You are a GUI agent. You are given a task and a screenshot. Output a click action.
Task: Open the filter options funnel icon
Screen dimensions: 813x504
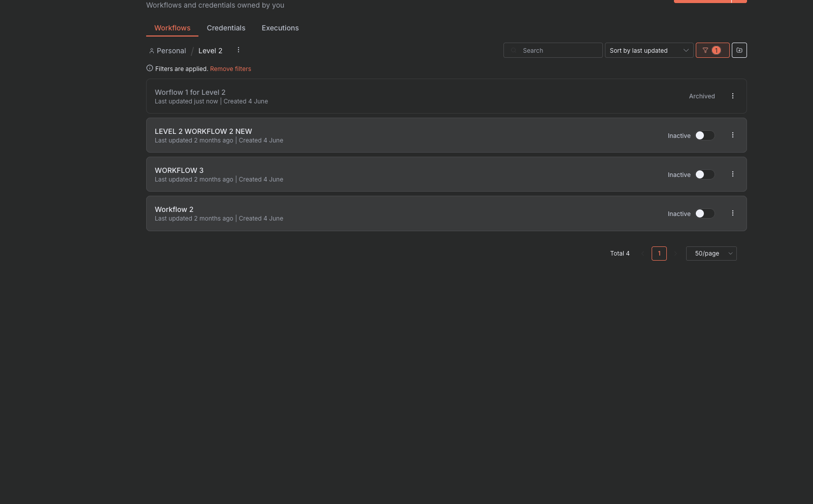tap(706, 50)
